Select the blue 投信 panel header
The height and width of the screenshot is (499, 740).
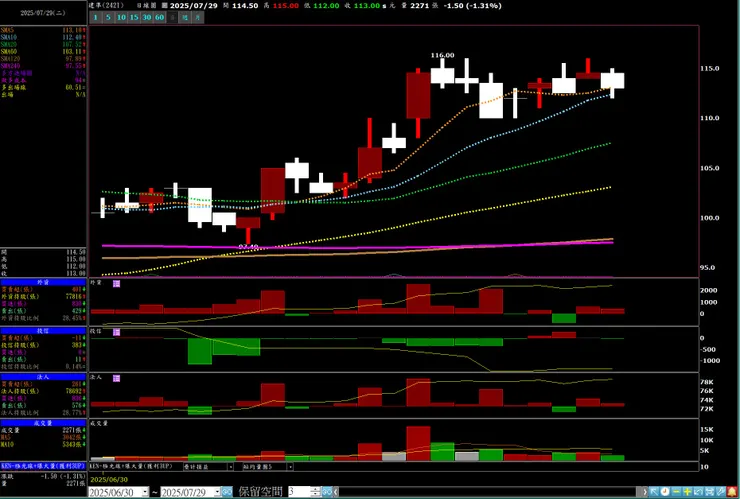point(43,330)
